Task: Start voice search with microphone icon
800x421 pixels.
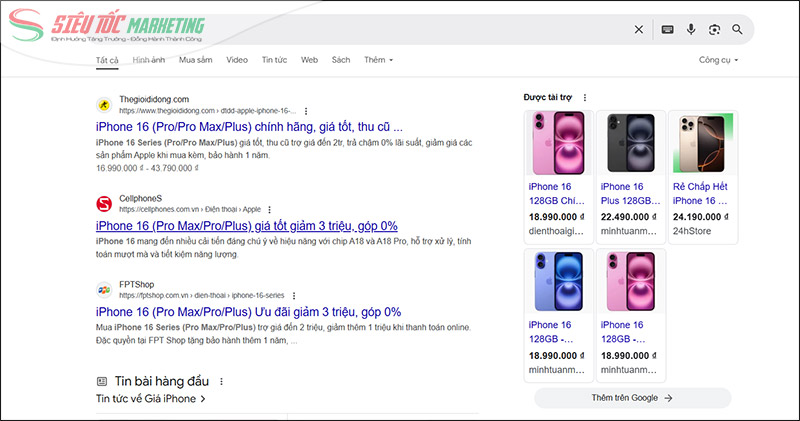Action: tap(690, 30)
